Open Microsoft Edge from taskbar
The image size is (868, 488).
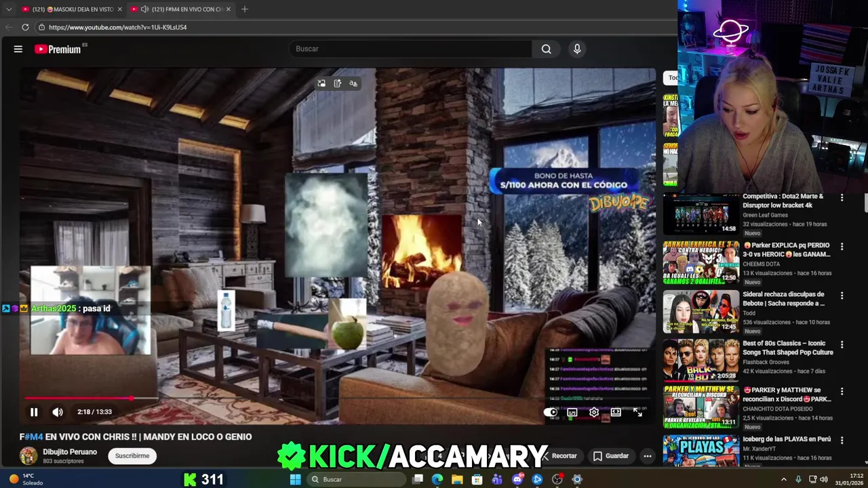437,479
